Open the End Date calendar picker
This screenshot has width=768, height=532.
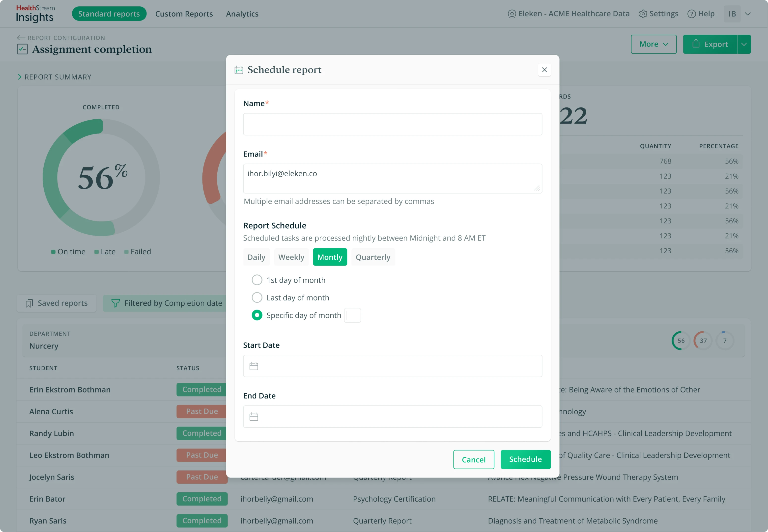[254, 416]
